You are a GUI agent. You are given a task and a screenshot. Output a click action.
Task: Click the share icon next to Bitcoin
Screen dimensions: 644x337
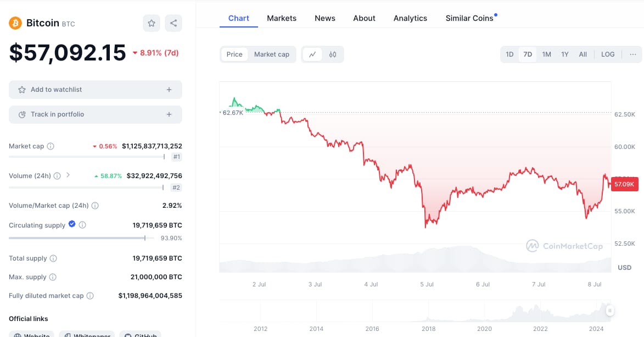173,23
